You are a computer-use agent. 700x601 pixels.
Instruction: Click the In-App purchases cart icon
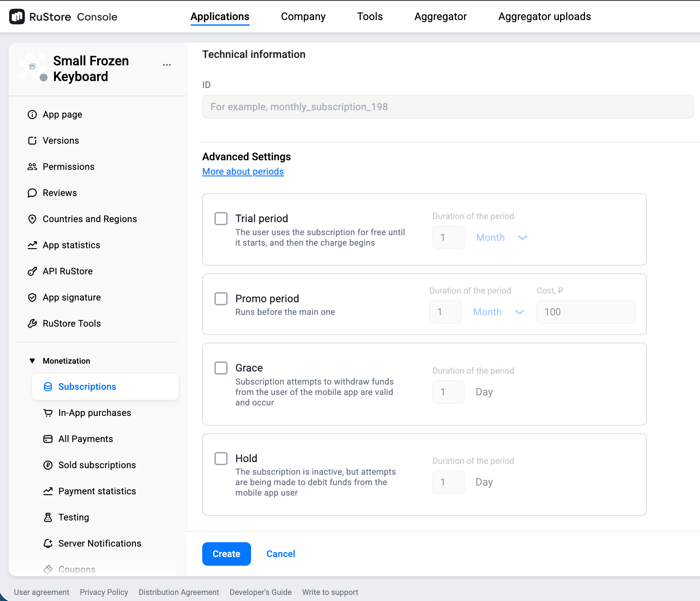[48, 413]
